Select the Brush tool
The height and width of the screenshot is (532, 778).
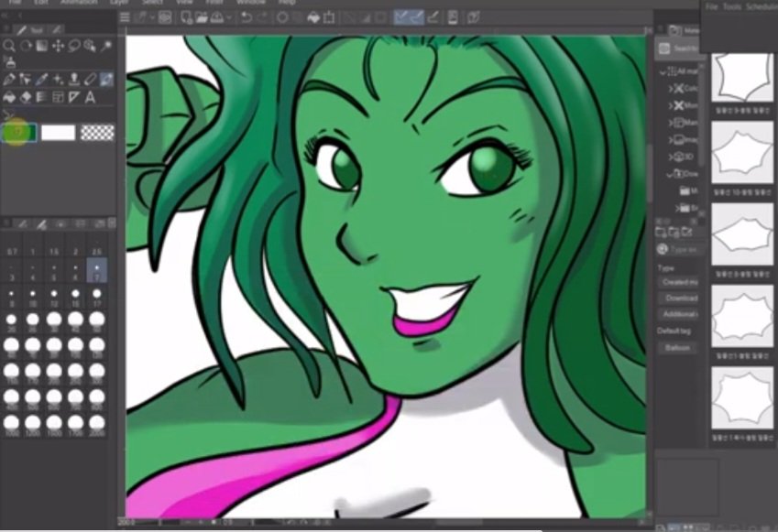41,80
